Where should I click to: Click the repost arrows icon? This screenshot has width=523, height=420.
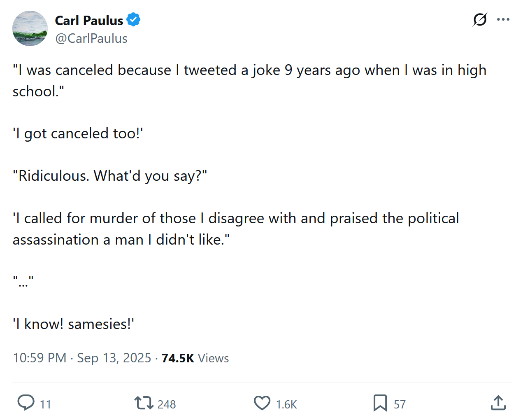point(144,403)
